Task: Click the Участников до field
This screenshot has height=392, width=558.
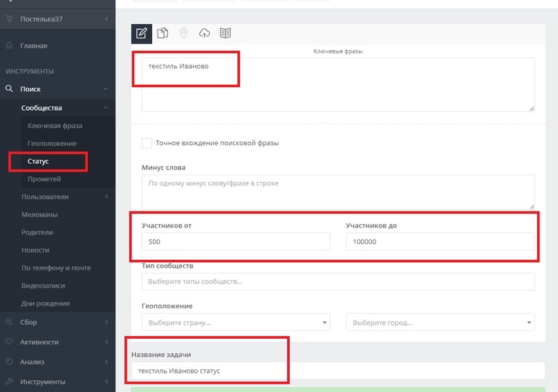Action: coord(440,241)
